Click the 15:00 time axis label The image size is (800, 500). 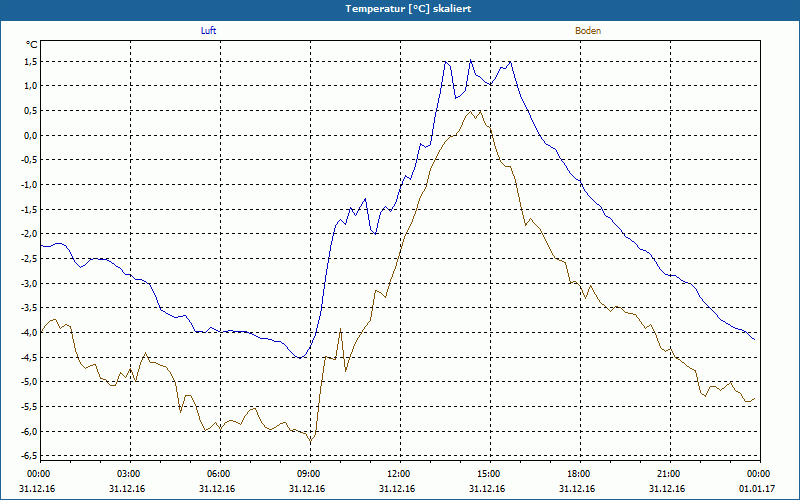click(x=490, y=474)
